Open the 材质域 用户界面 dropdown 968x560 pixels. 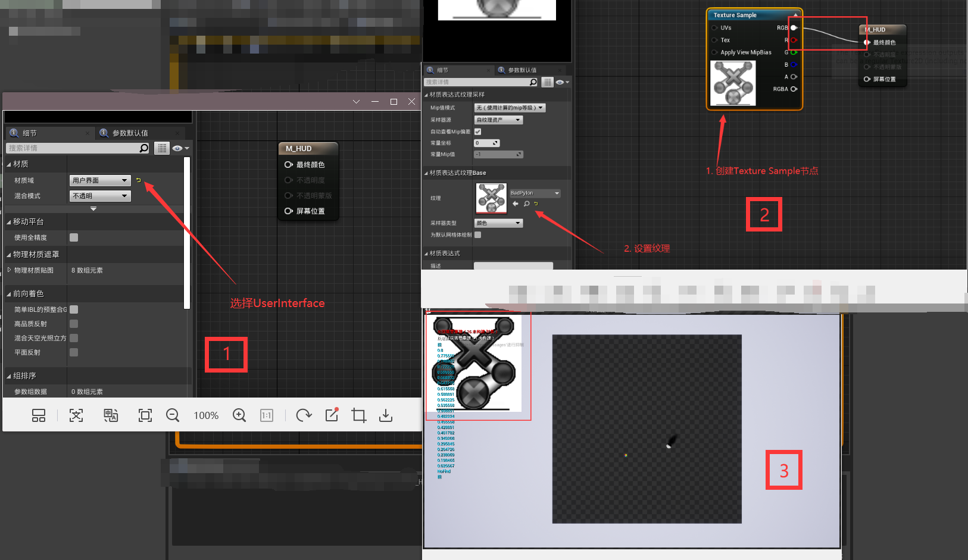100,180
